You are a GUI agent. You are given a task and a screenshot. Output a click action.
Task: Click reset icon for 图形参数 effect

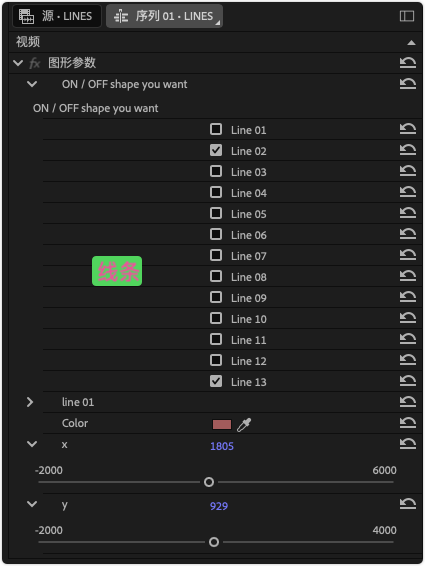[x=408, y=63]
